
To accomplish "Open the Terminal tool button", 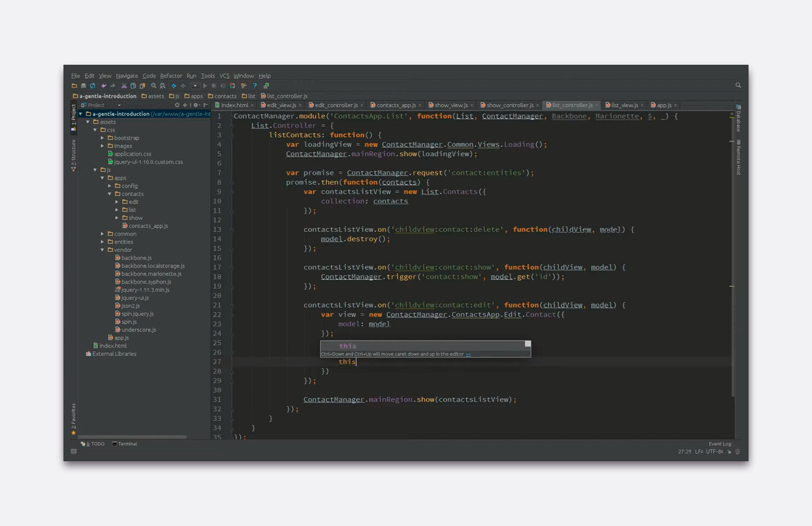I will pos(125,443).
